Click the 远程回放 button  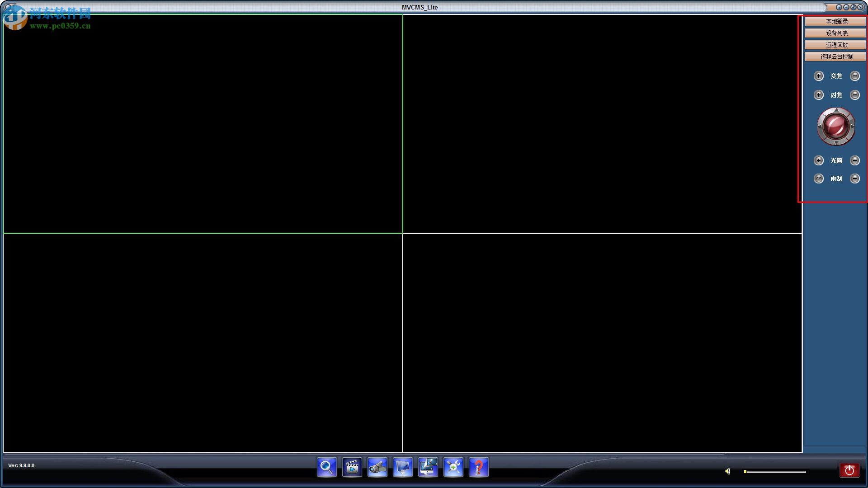[835, 45]
